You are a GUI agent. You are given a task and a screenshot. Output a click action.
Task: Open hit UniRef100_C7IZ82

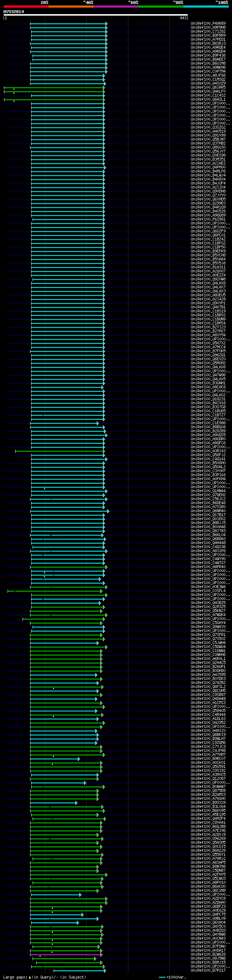click(208, 32)
